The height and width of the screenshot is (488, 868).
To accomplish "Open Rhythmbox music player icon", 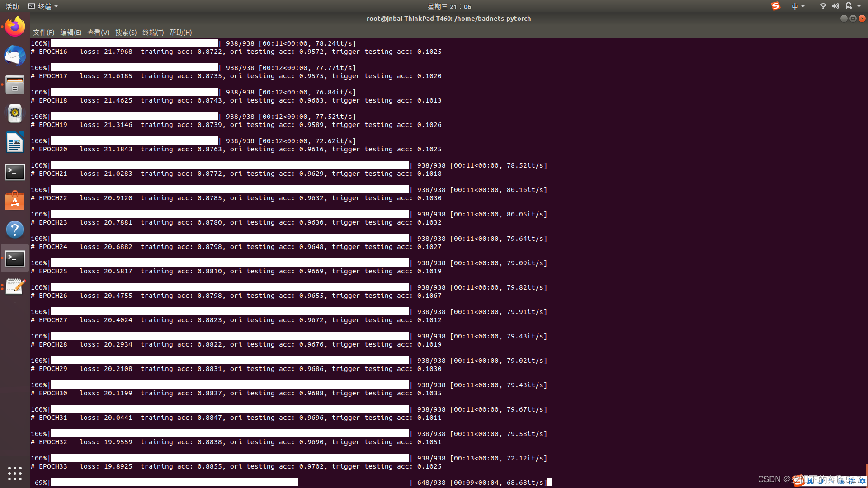I will point(15,113).
